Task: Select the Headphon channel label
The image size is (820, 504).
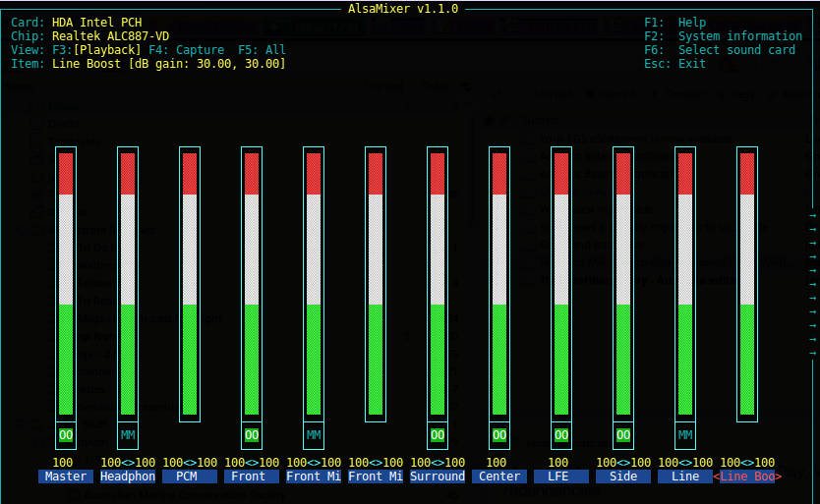Action: tap(128, 476)
